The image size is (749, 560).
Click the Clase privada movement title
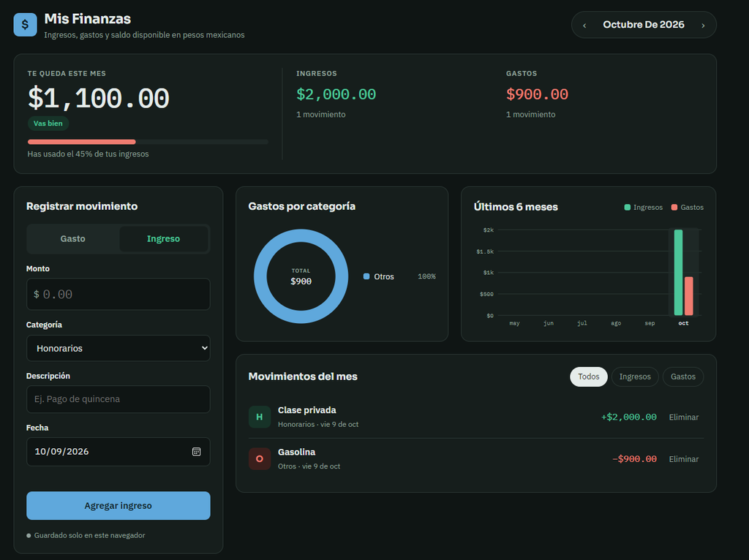pyautogui.click(x=306, y=410)
